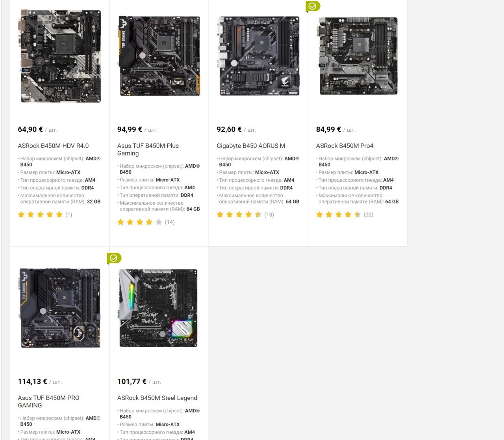Click the 114,13 € price
The height and width of the screenshot is (440, 504).
[x=33, y=382]
